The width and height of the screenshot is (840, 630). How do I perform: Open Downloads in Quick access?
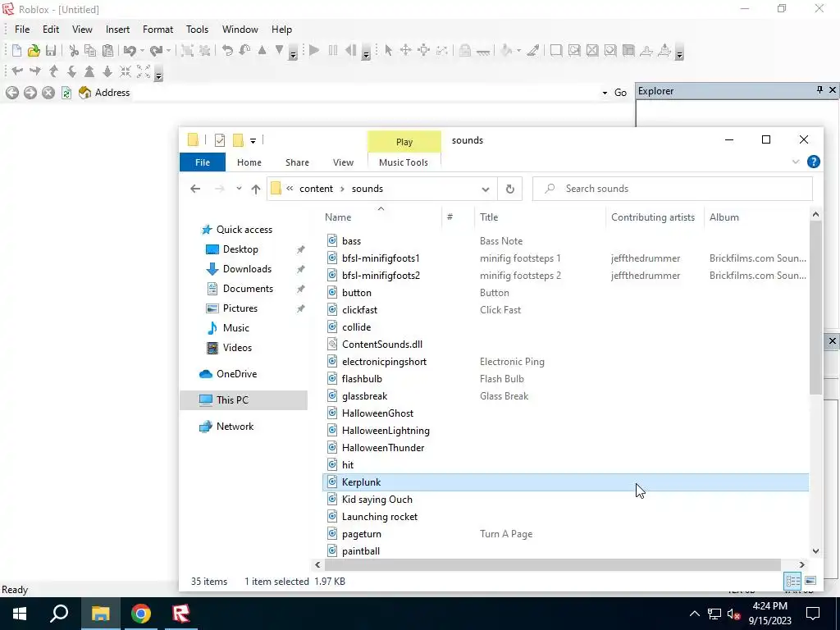pyautogui.click(x=247, y=269)
